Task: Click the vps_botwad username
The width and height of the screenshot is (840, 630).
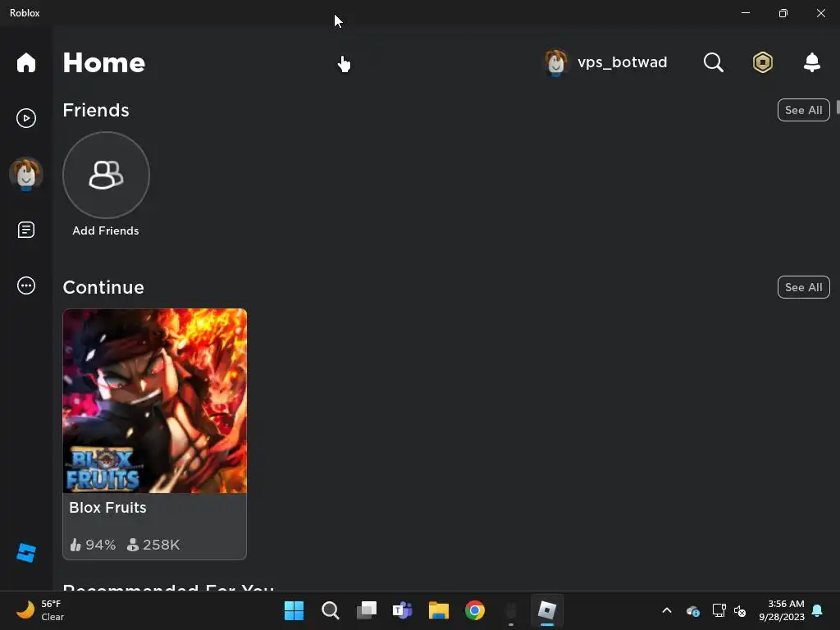Action: point(622,62)
